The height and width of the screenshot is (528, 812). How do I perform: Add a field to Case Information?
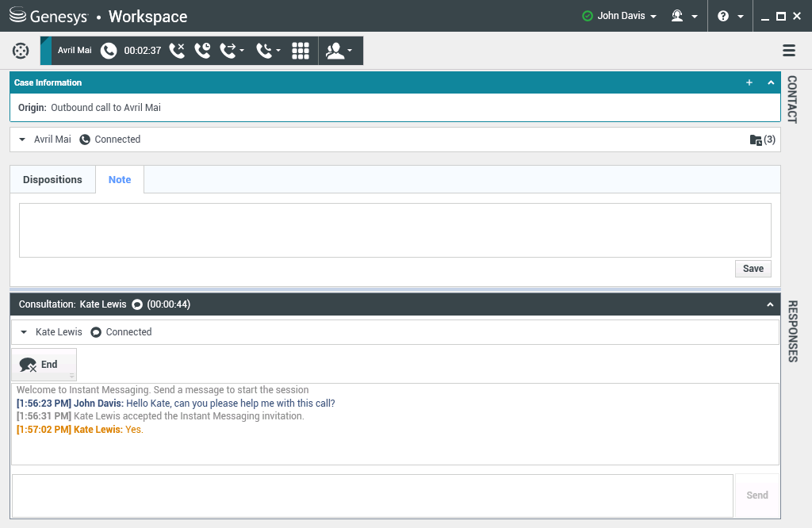coord(749,82)
